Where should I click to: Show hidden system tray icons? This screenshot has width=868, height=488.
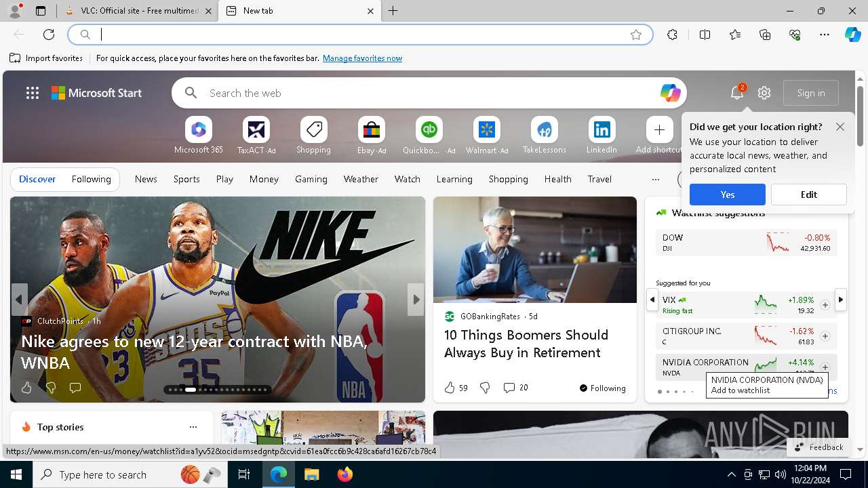coord(731,474)
